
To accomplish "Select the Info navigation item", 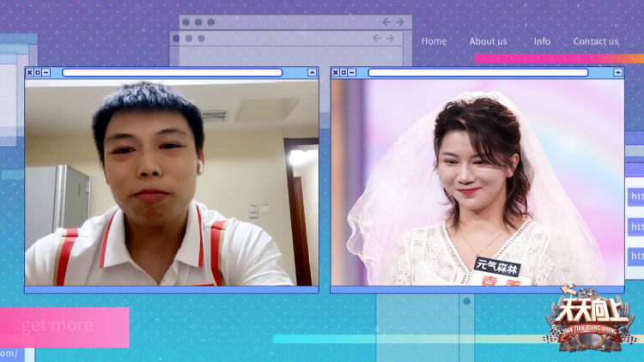I will (x=542, y=41).
